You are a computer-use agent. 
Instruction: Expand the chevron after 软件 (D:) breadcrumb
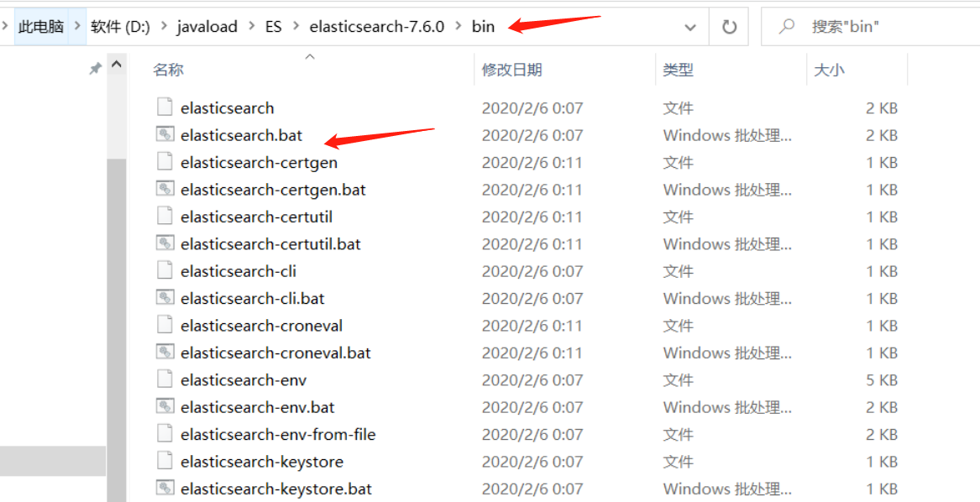point(164,26)
